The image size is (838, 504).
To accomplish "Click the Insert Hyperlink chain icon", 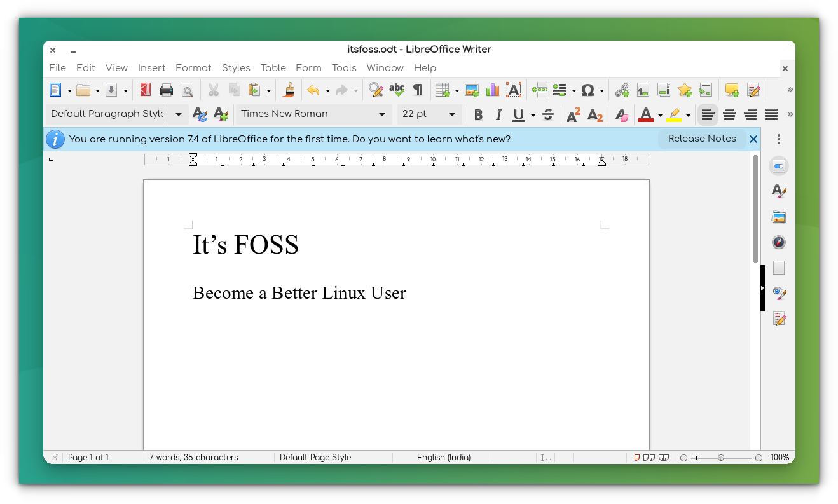I will pyautogui.click(x=622, y=90).
